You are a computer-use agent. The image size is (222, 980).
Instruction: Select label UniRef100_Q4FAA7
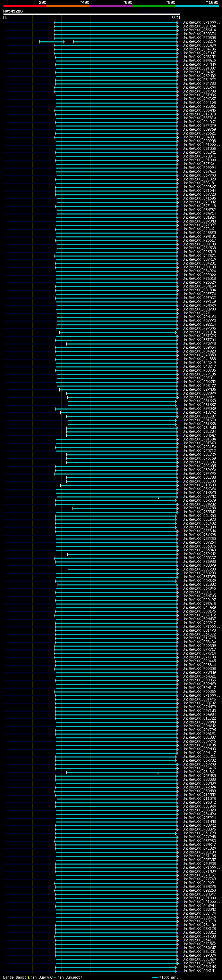[199, 53]
